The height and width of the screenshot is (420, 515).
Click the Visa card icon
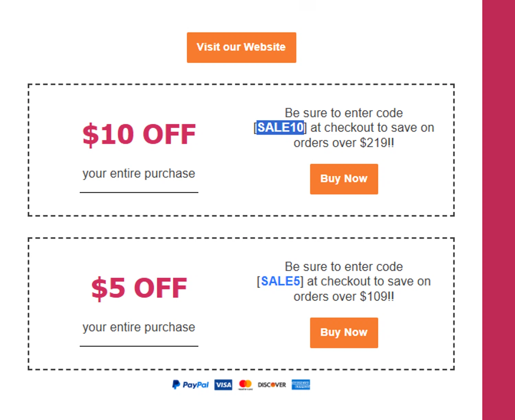click(x=223, y=385)
